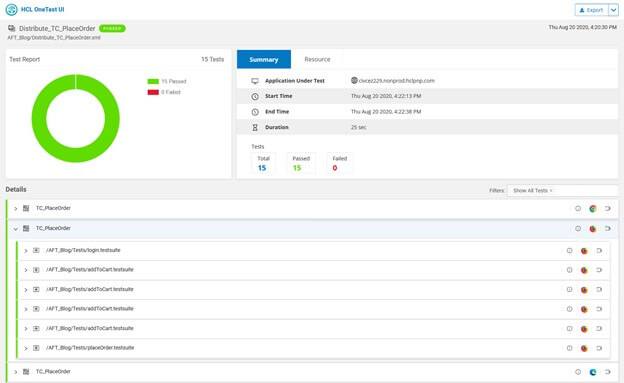624x383 pixels.
Task: Click the Start Time value 4:22:13 PM
Action: 386,96
